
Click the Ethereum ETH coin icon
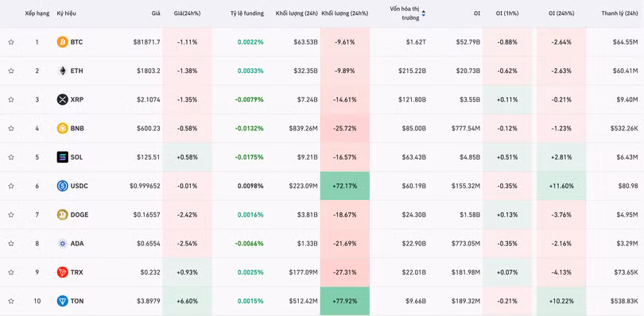click(x=63, y=71)
